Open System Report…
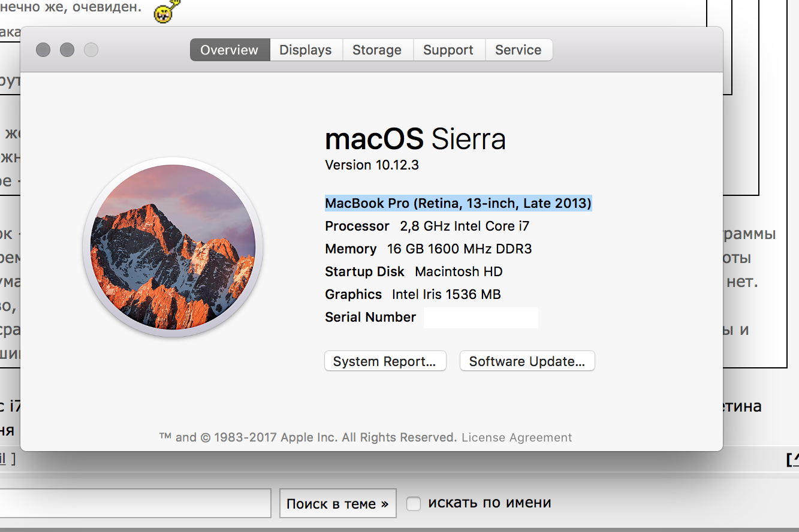Screen dimensions: 799x532 point(385,361)
